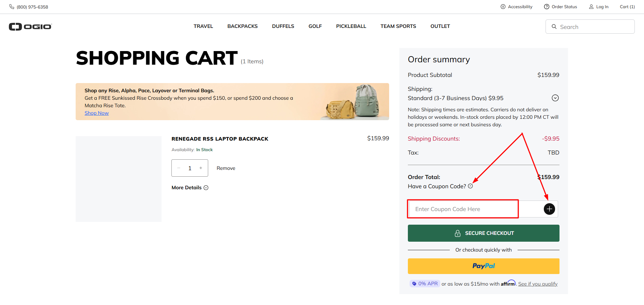Screen dimensions: 644x305
Task: Follow the Shop Now promo link
Action: pyautogui.click(x=97, y=113)
